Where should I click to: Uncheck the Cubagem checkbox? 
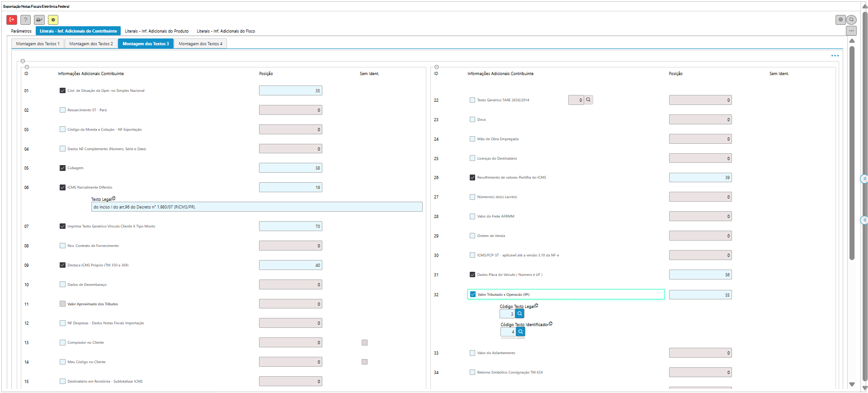coord(63,168)
